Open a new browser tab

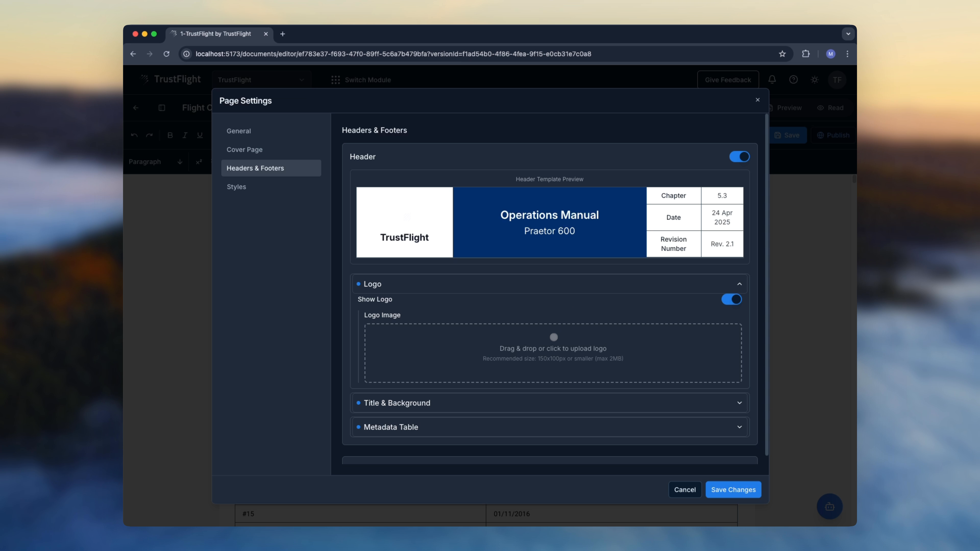coord(282,34)
